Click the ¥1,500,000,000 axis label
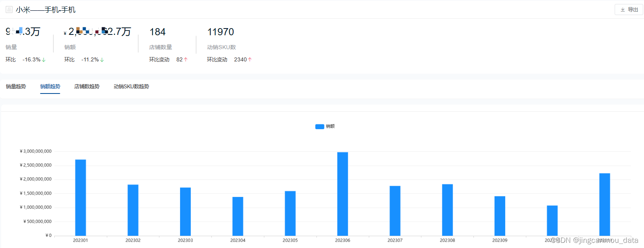Image resolution: width=644 pixels, height=248 pixels. coord(36,193)
